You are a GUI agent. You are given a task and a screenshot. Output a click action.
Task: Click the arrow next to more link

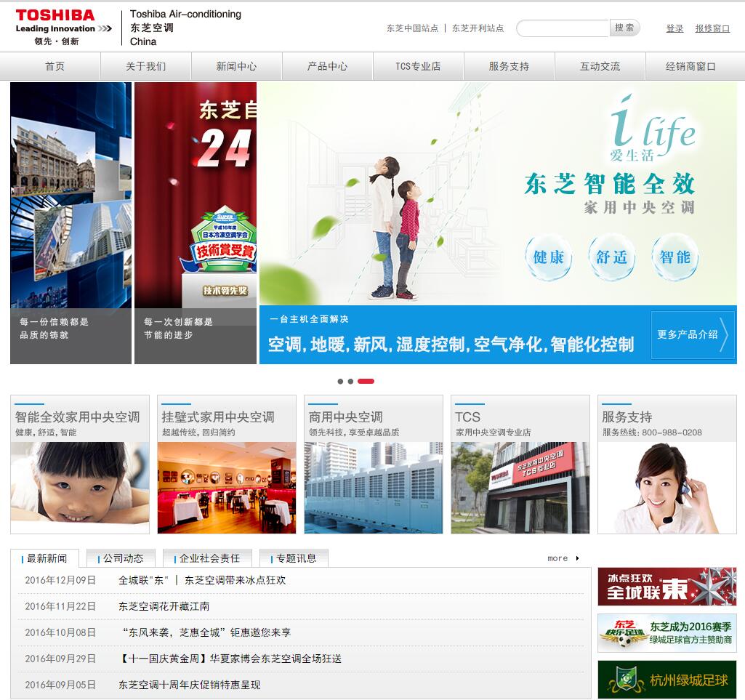(x=577, y=558)
